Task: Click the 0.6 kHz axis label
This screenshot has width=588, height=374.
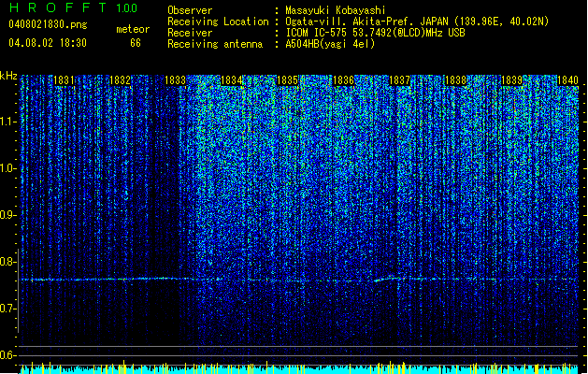Action: [x=7, y=355]
